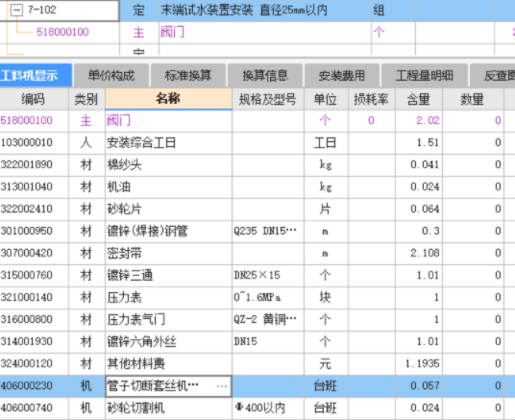The width and height of the screenshot is (515, 420).
Task: Click spec cell Q235 DN15
Action: coord(268,231)
